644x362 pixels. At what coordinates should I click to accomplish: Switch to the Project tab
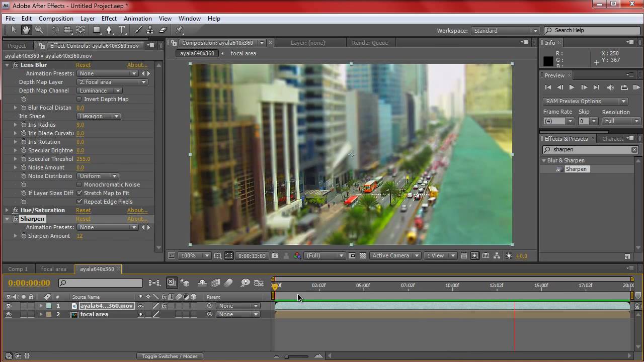(x=17, y=45)
